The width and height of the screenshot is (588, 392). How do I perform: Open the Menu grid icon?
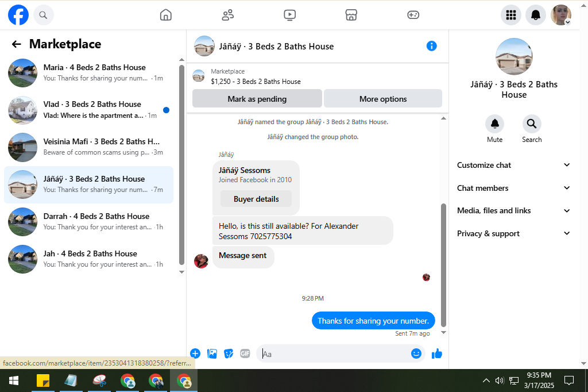pos(510,15)
